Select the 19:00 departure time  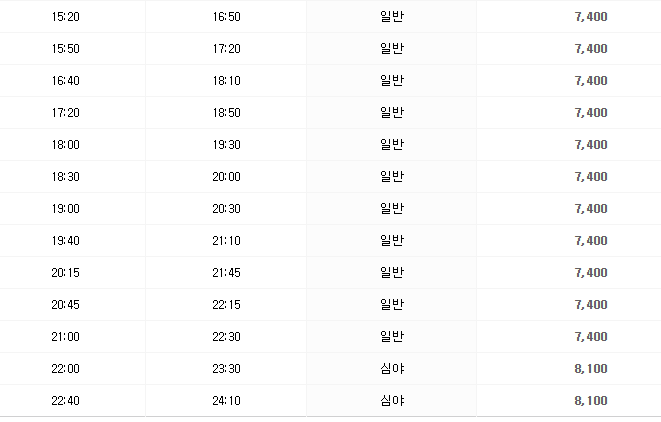65,209
